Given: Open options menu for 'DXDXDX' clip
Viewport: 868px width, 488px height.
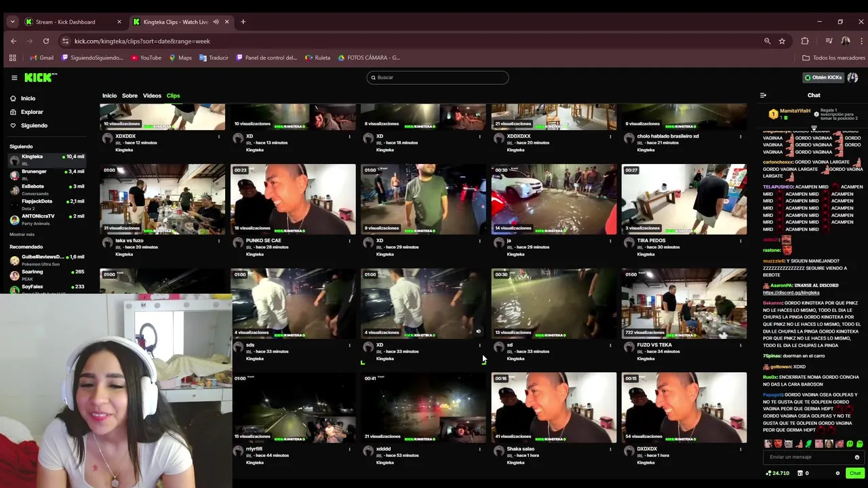Looking at the screenshot, I should 741,449.
